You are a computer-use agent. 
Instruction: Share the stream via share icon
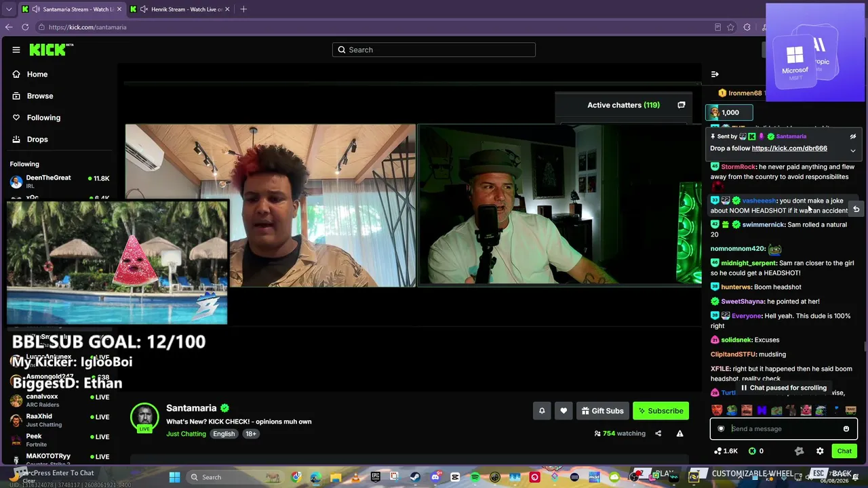658,434
